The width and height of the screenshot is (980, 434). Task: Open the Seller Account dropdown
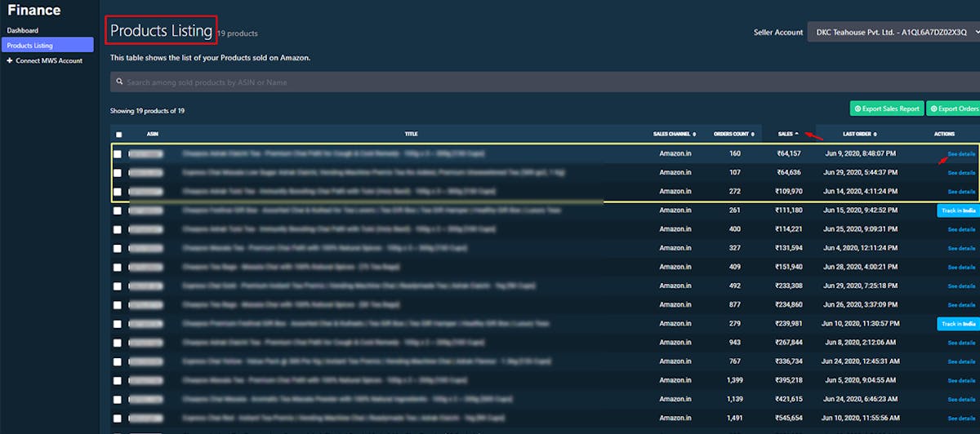[x=893, y=33]
